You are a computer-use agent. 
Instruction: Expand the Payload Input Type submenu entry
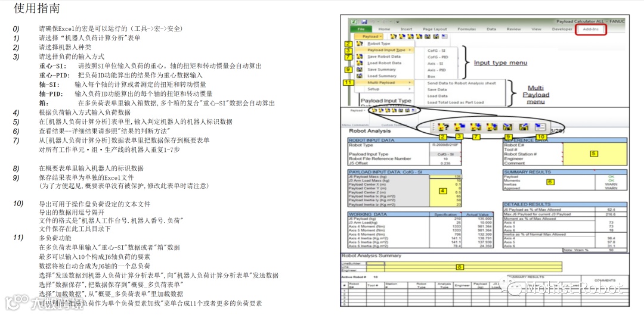(386, 50)
